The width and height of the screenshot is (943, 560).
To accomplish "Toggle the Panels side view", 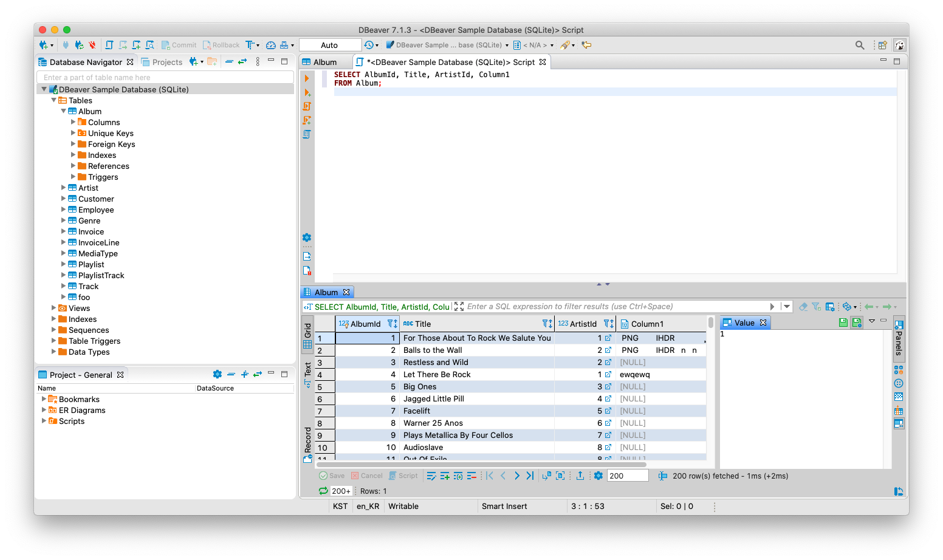I will coord(899,338).
